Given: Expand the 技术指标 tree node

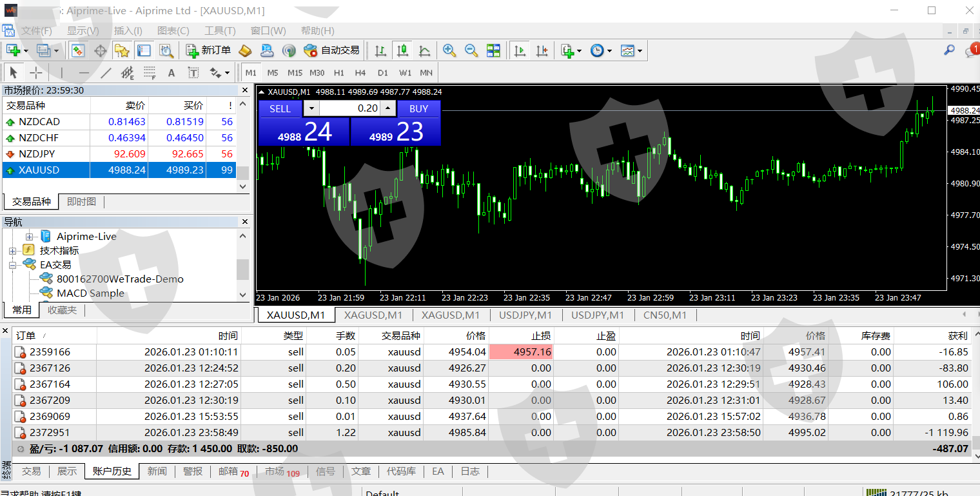Looking at the screenshot, I should tap(12, 250).
